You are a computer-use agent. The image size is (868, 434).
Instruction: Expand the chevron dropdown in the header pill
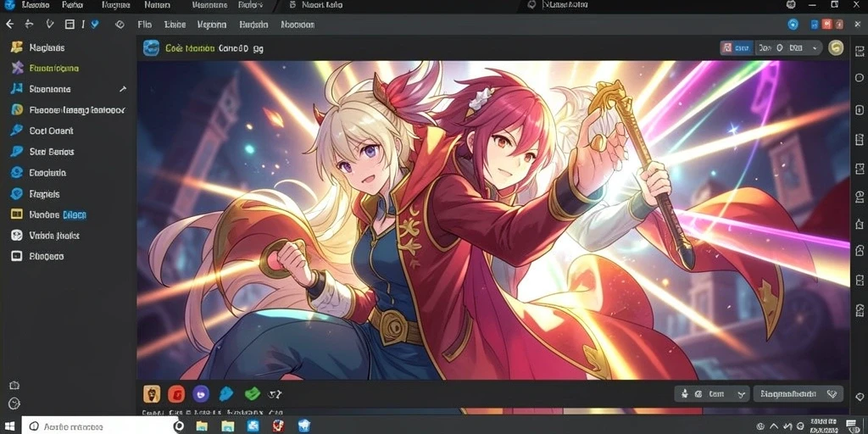pyautogui.click(x=815, y=48)
